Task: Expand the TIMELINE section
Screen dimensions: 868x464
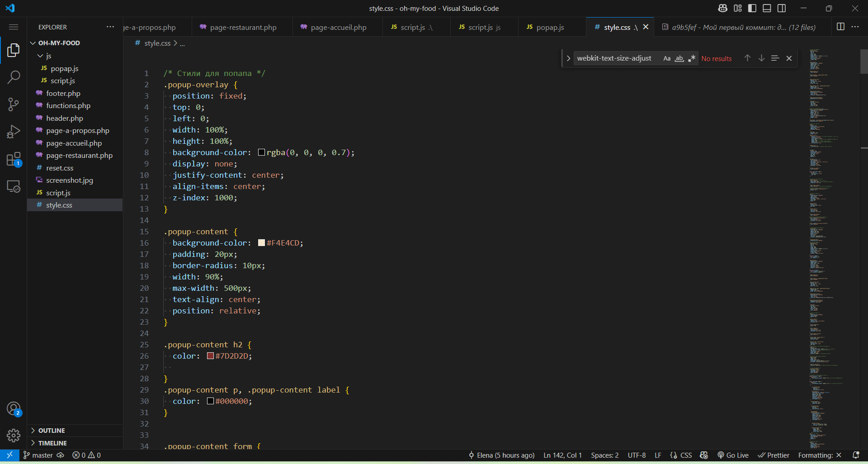Action: click(51, 443)
